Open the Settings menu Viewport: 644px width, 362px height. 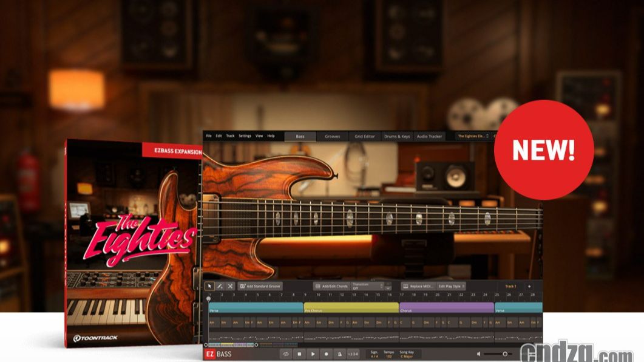245,135
